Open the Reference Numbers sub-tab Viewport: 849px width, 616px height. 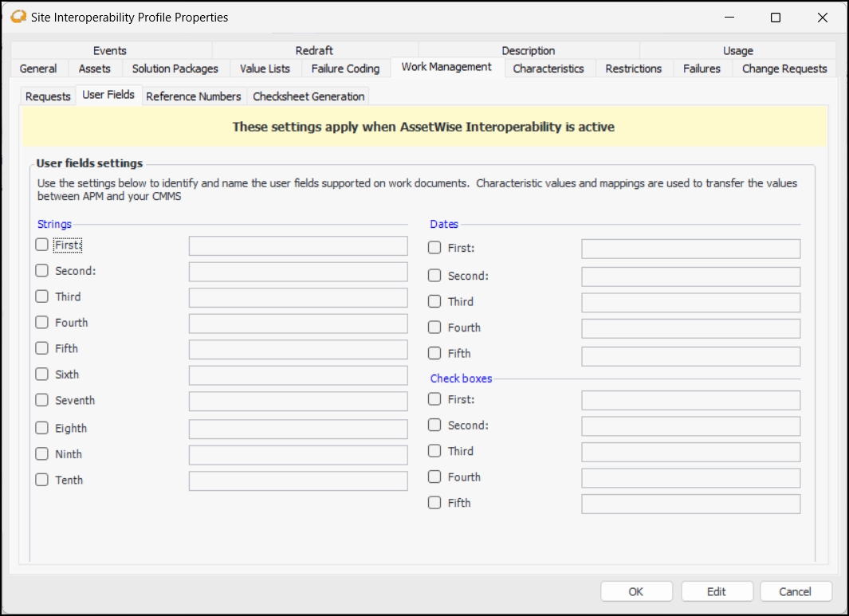click(x=194, y=96)
